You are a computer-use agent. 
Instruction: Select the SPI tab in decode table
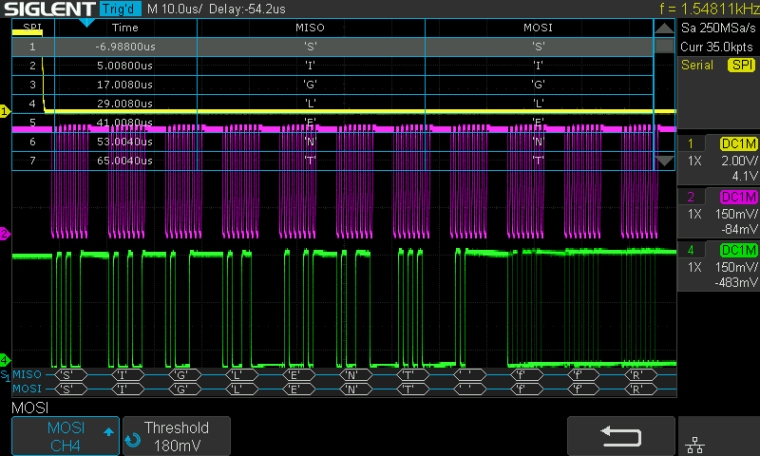point(32,28)
